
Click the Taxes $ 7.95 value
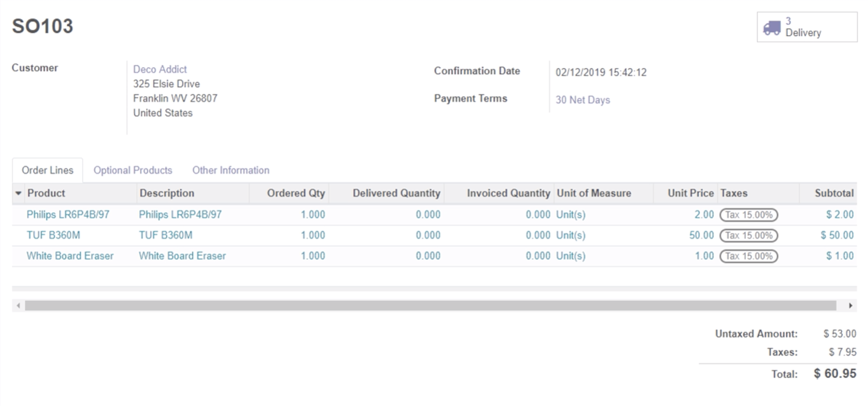pyautogui.click(x=842, y=352)
